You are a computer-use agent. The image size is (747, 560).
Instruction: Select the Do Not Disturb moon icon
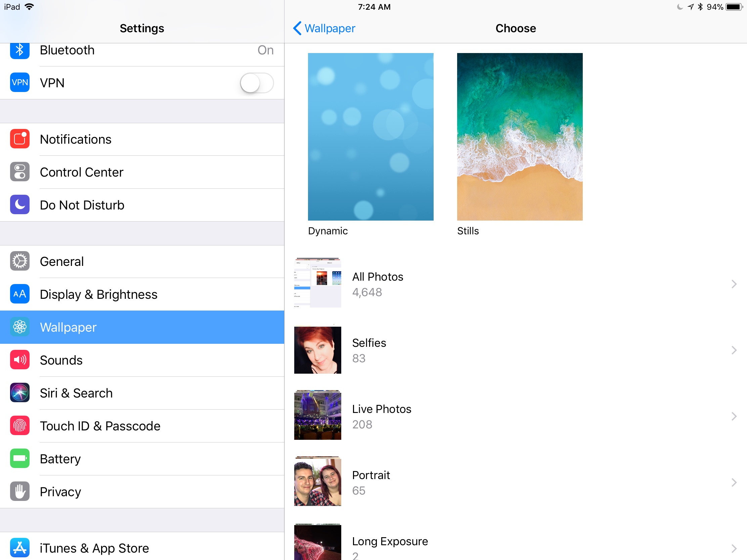pyautogui.click(x=19, y=205)
